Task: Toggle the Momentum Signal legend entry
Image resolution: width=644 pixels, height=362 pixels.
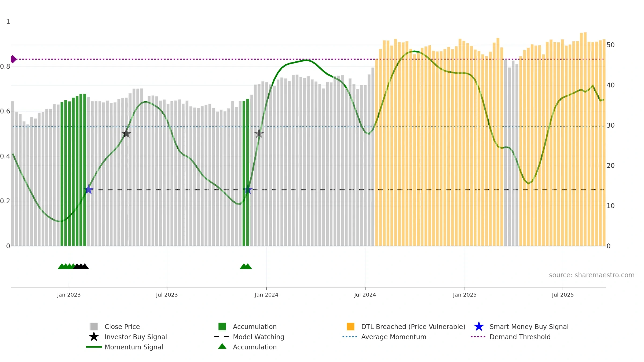Action: point(134,347)
